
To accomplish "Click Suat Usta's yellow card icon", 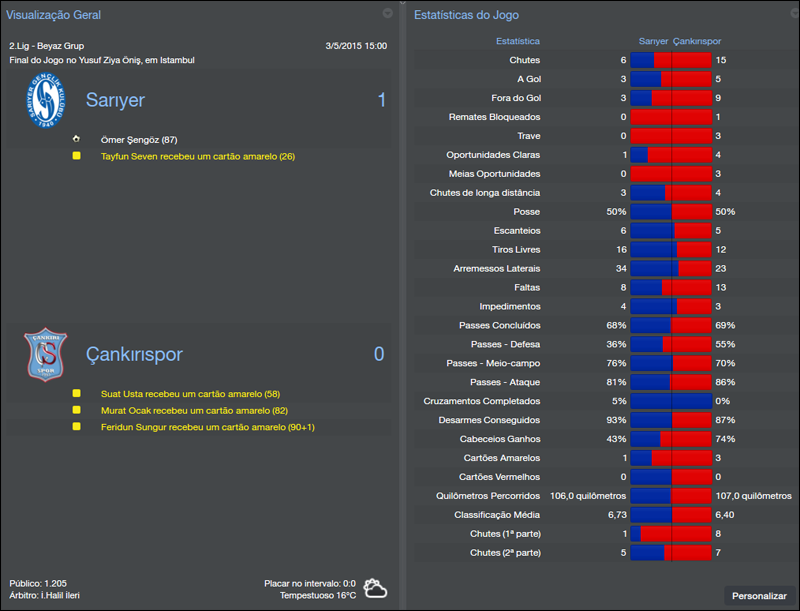I will [x=77, y=394].
